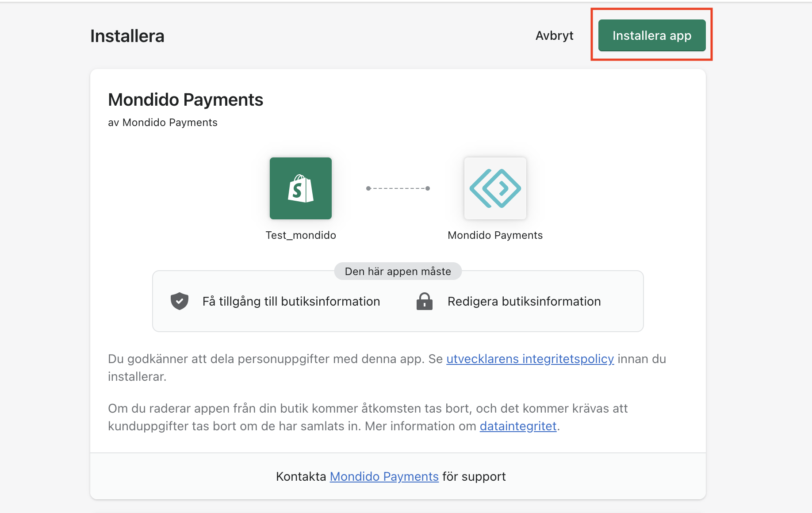Click Avbryt to cancel installation
The width and height of the screenshot is (812, 513).
554,35
